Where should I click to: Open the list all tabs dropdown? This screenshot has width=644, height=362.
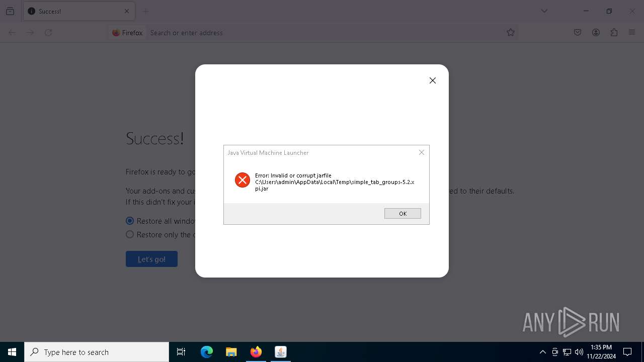pos(544,11)
